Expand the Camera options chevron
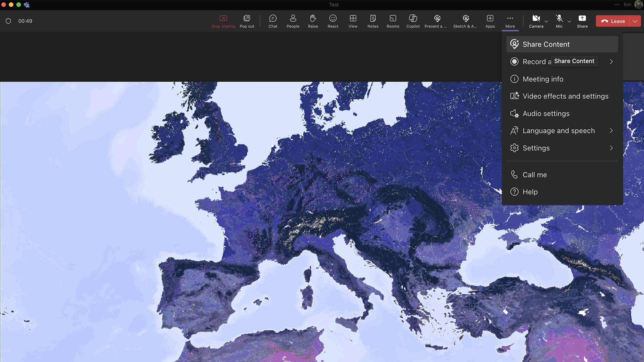 (x=546, y=21)
